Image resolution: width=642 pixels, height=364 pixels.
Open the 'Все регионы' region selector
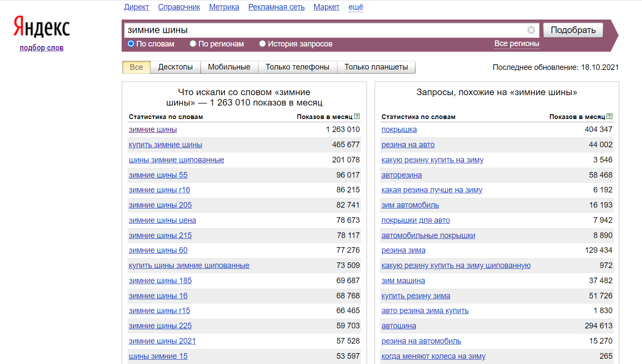coord(516,43)
